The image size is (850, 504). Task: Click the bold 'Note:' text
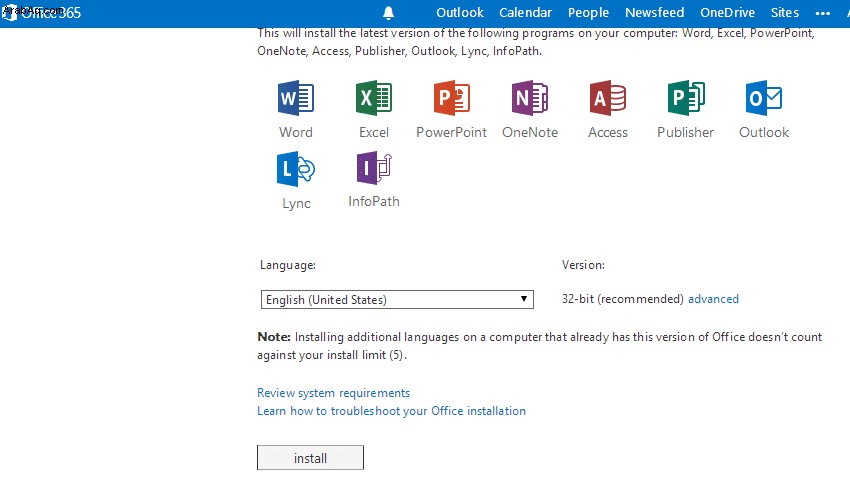[274, 337]
